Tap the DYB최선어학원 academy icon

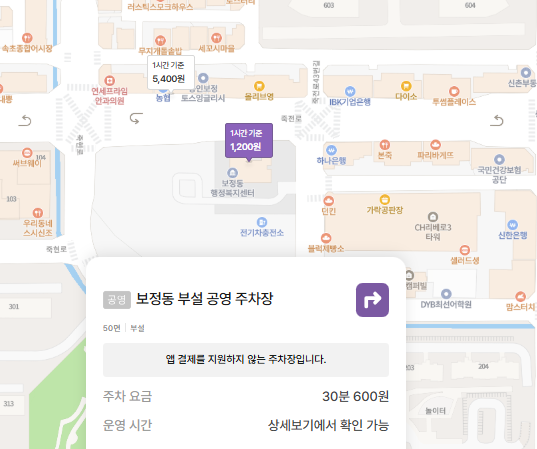pyautogui.click(x=446, y=294)
